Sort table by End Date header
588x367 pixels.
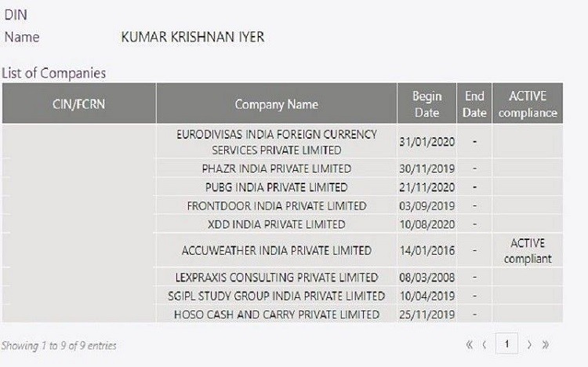tap(474, 104)
